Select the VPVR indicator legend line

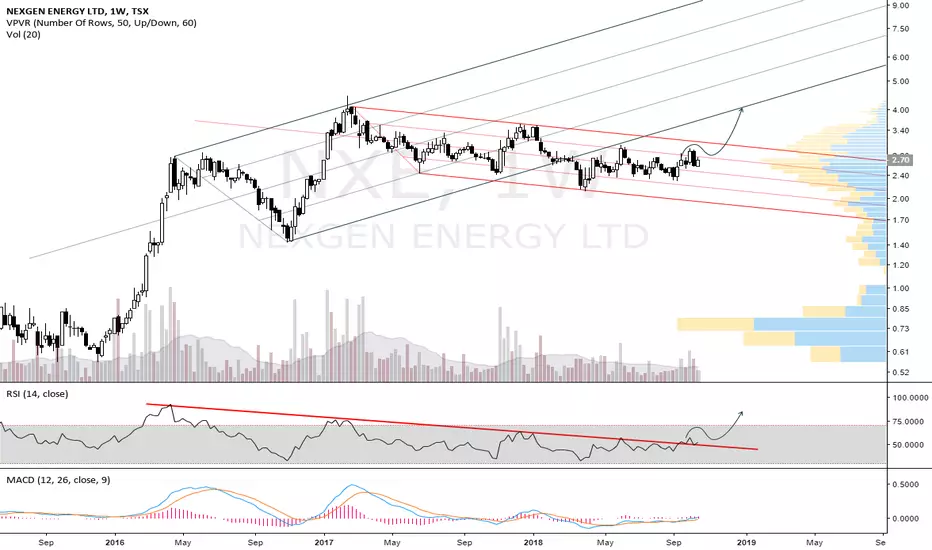pos(101,23)
